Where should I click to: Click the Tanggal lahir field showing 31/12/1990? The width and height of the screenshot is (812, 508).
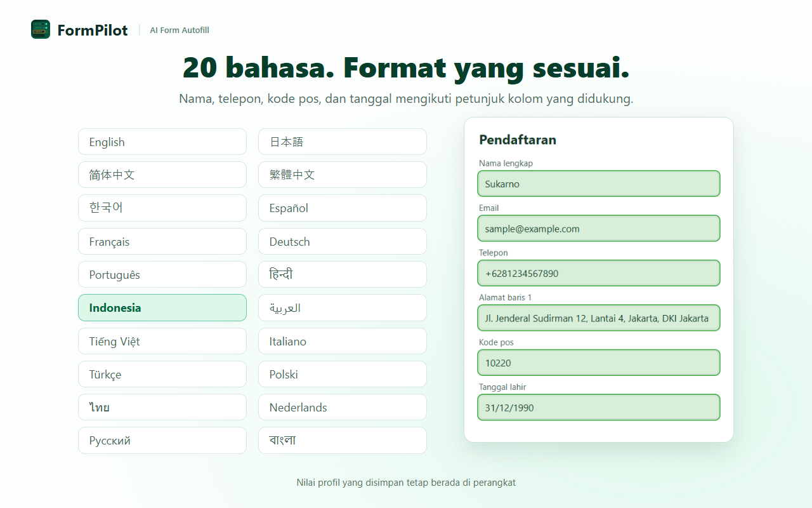tap(599, 408)
